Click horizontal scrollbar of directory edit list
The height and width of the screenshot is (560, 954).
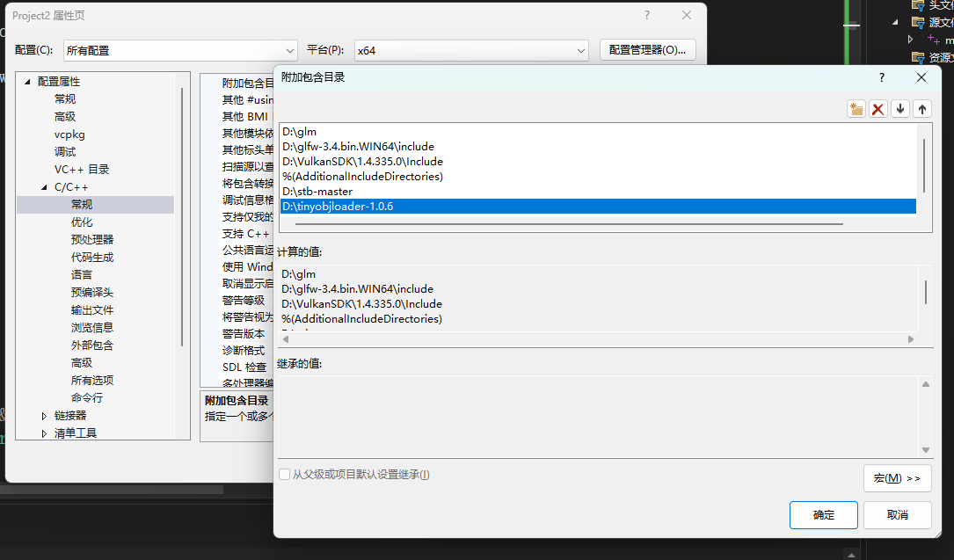tap(569, 224)
